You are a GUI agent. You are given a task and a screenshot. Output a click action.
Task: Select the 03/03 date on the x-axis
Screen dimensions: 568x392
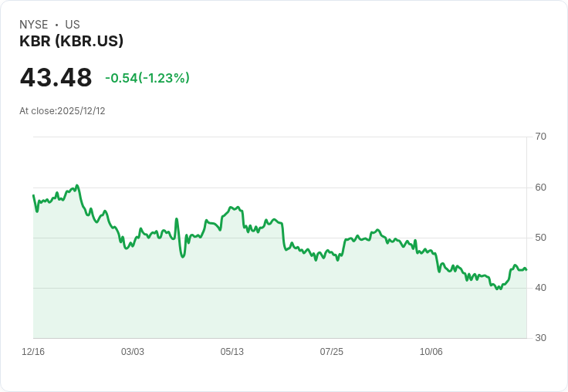pyautogui.click(x=133, y=352)
